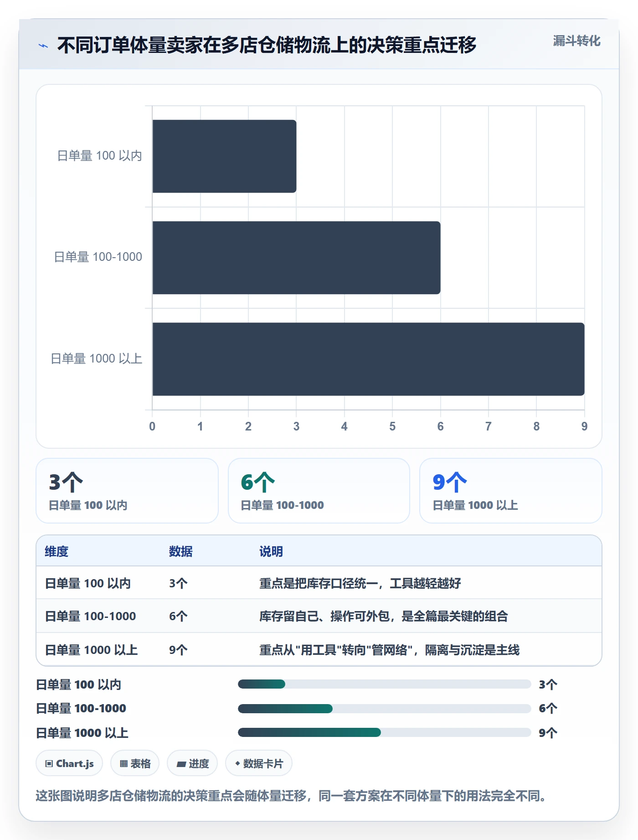This screenshot has width=638, height=840.
Task: Click table text 隔离与沉淀是主线
Action: (472, 650)
